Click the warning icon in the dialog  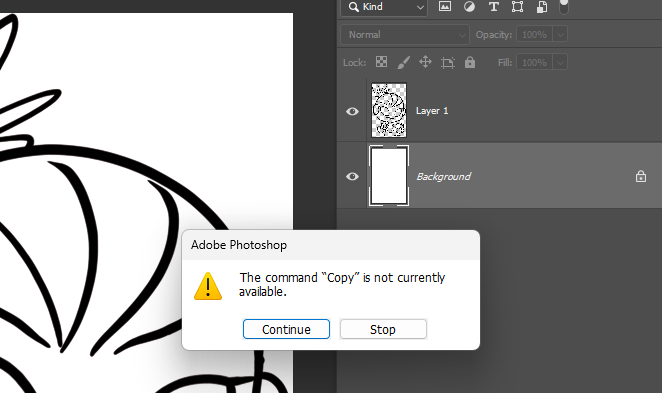tap(208, 286)
